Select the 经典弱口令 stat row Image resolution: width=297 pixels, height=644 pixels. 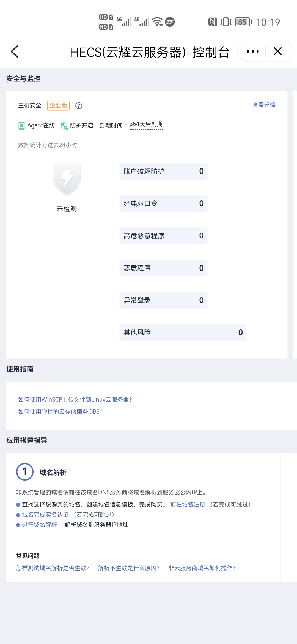(163, 203)
